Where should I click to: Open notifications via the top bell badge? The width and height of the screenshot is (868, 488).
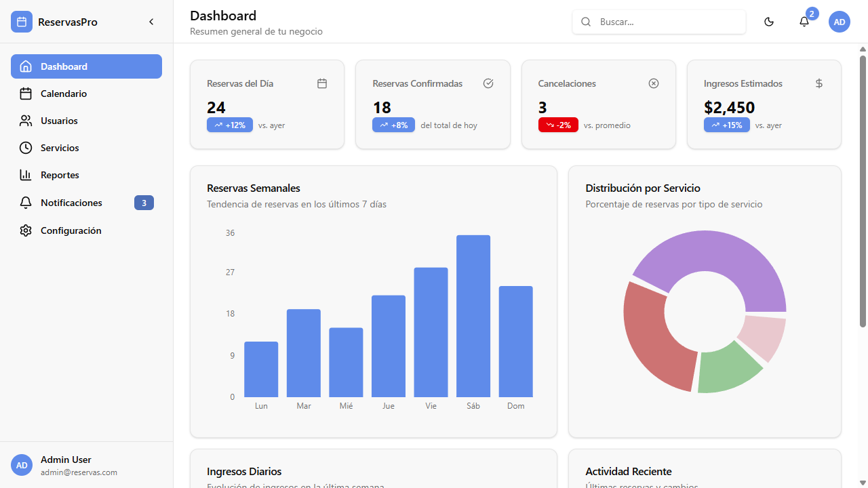point(804,21)
